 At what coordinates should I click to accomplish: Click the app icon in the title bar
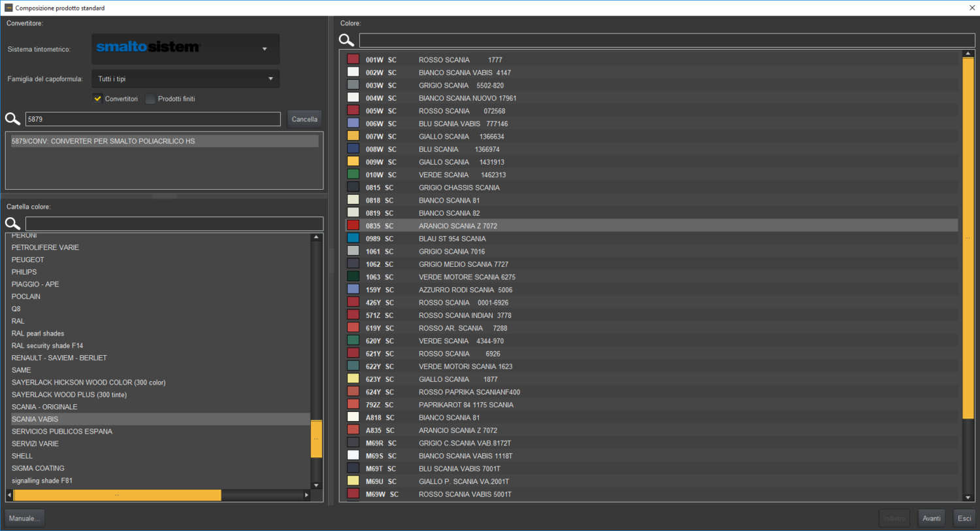tap(8, 8)
